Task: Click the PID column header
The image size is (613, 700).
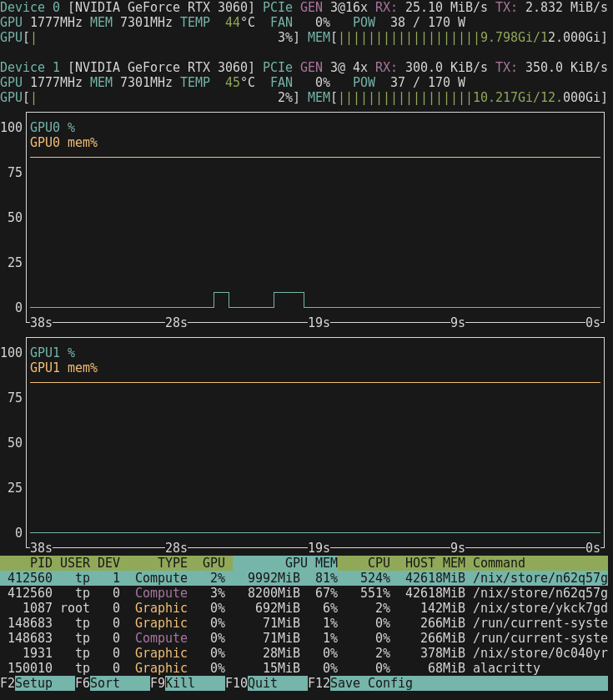Action: click(x=40, y=563)
